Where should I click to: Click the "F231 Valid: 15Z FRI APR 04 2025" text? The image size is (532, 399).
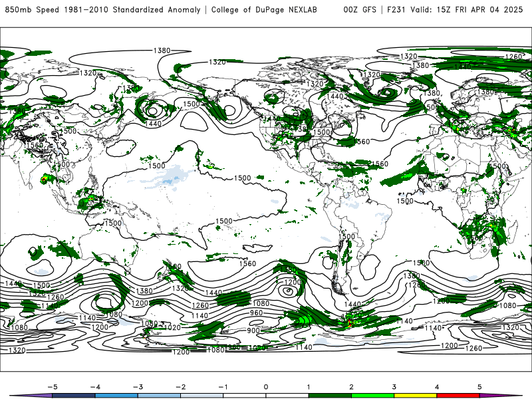455,9
